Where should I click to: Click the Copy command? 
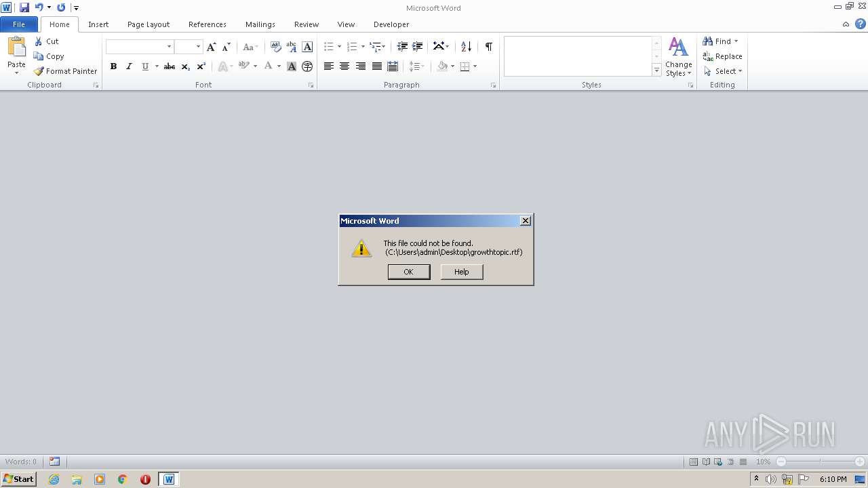pyautogui.click(x=49, y=56)
